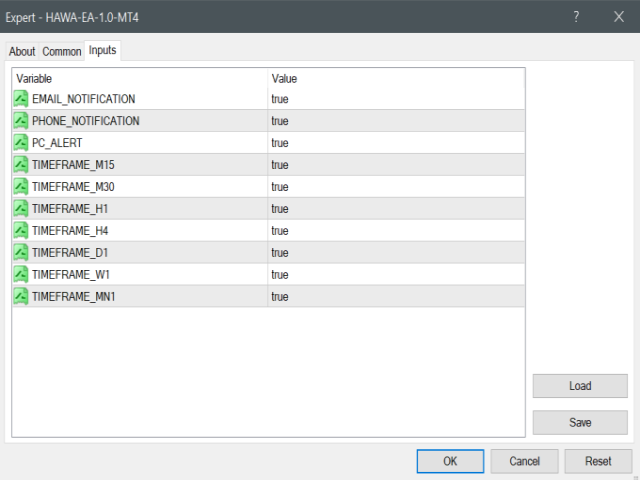Click true value of PHONE_NOTIFICATION
The image size is (640, 480).
coord(280,121)
